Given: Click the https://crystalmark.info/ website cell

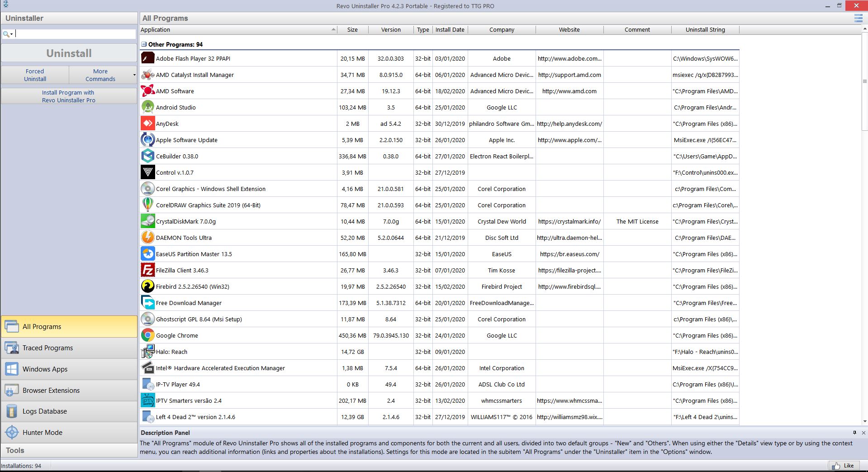Looking at the screenshot, I should point(569,221).
